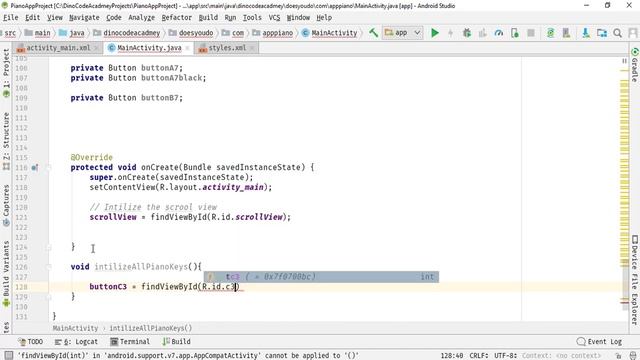Screen dimensions: 640x360
Task: Open the Run menu
Action: coord(230,18)
